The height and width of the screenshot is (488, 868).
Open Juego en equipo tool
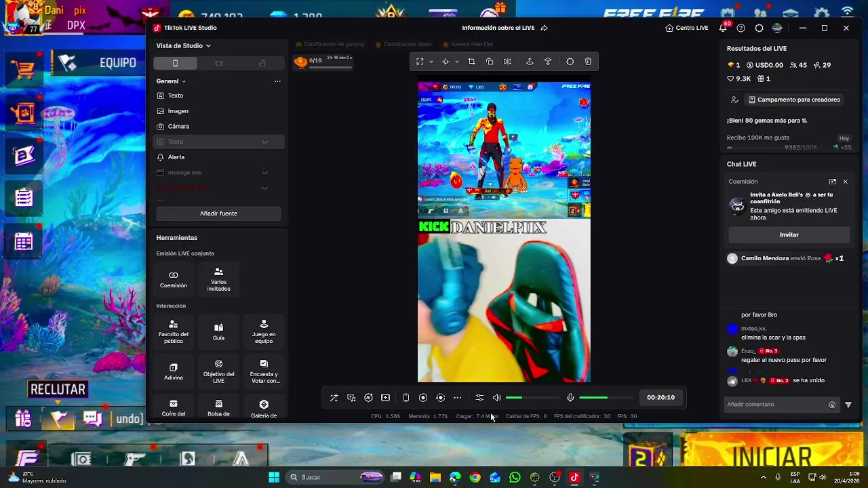pyautogui.click(x=264, y=331)
